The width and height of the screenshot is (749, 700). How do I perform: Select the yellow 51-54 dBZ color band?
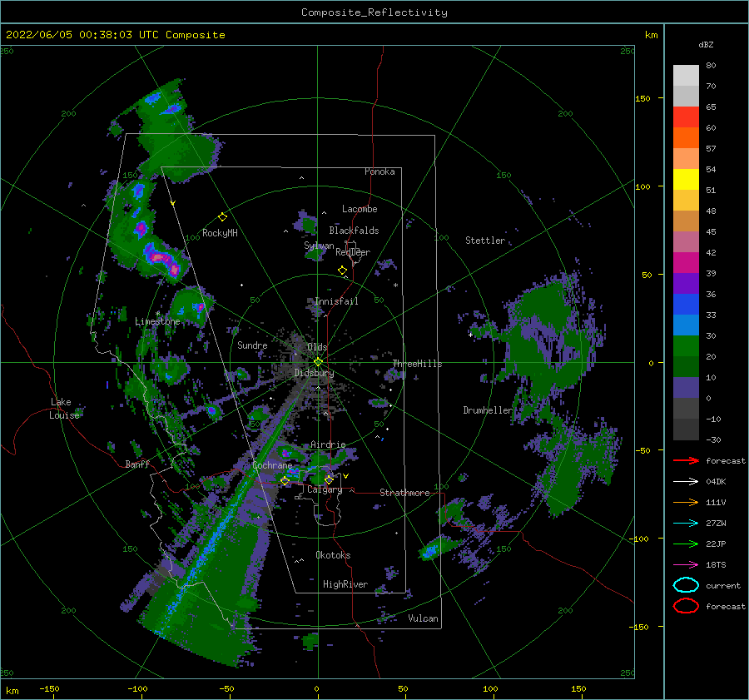(686, 180)
